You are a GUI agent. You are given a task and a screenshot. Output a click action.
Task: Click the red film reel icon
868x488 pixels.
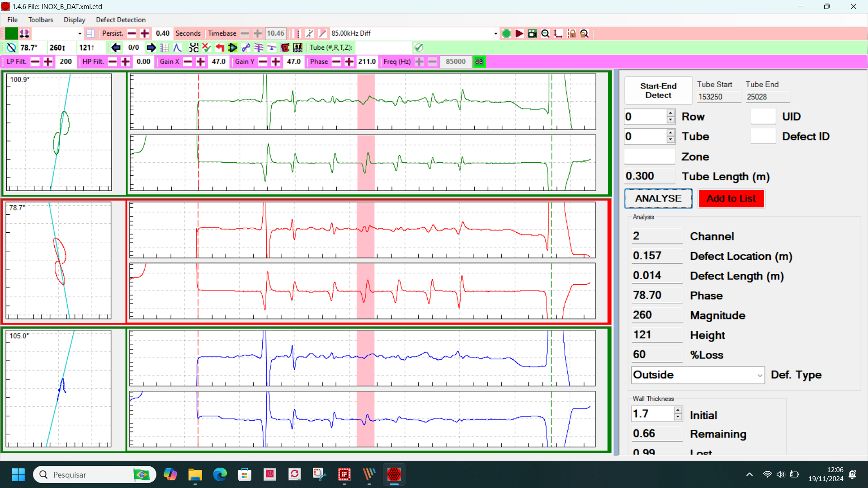(x=285, y=47)
